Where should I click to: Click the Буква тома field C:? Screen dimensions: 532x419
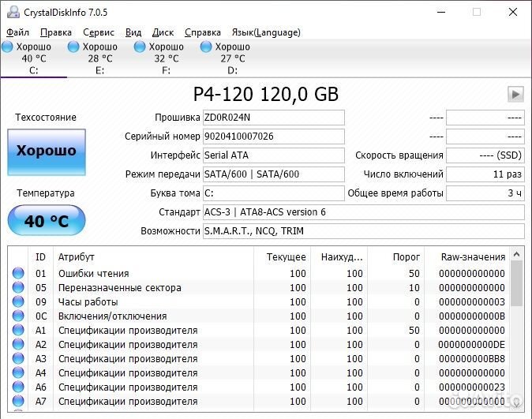coord(274,193)
